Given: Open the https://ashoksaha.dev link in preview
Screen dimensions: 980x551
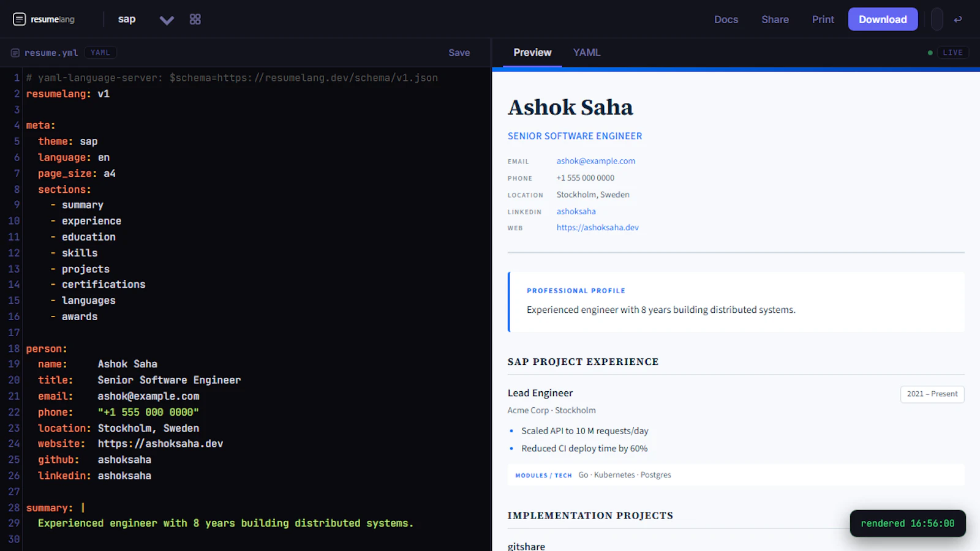Looking at the screenshot, I should [x=597, y=227].
